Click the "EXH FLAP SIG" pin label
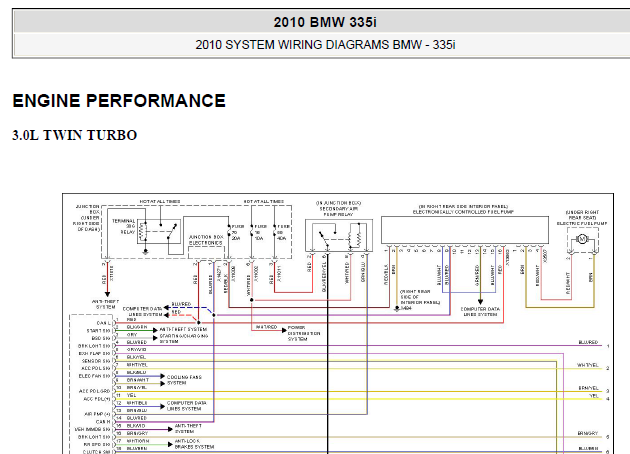630x454 pixels. coord(94,354)
